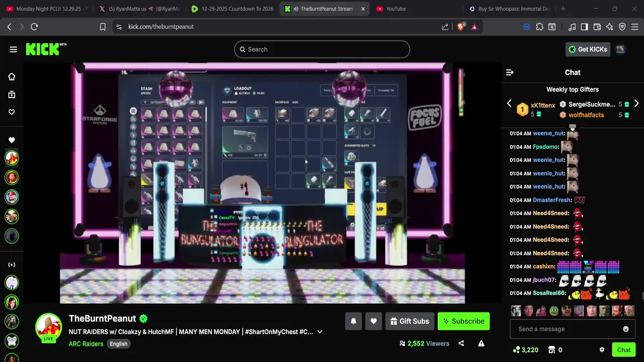
Task: Switch to the RyanMatta X tab
Action: pos(139,9)
